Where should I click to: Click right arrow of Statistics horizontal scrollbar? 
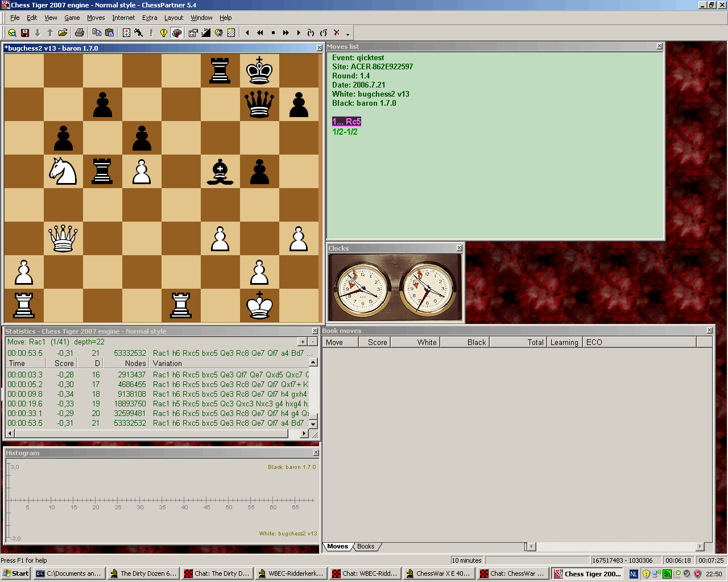304,434
